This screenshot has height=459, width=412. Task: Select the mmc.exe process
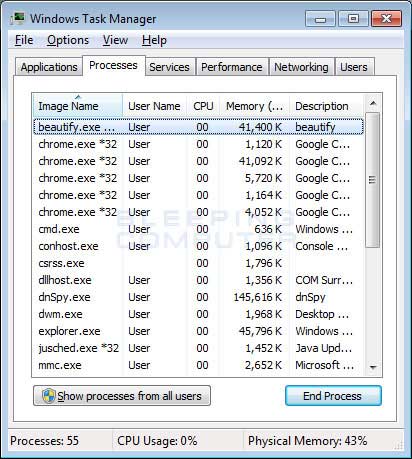tap(198, 365)
